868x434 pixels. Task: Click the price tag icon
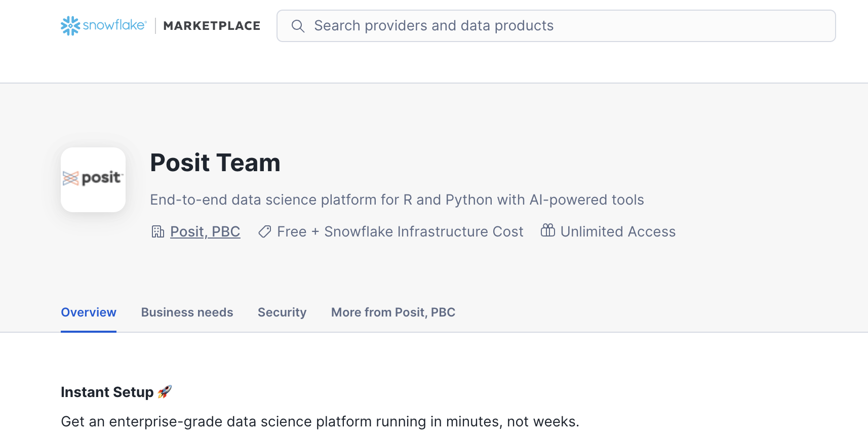(264, 232)
